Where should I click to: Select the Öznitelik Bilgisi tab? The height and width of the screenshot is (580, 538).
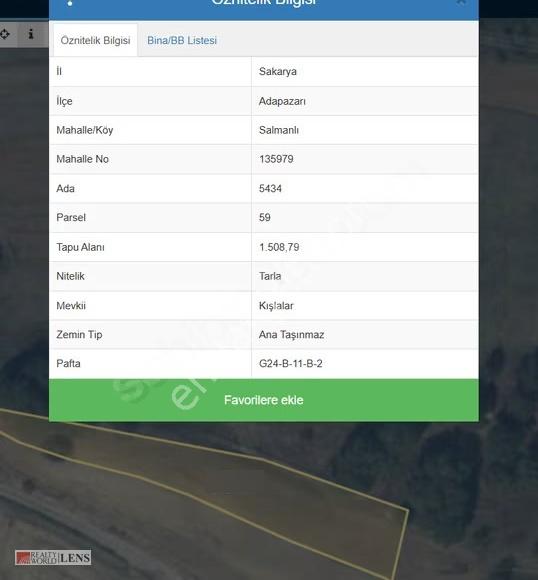coord(95,40)
